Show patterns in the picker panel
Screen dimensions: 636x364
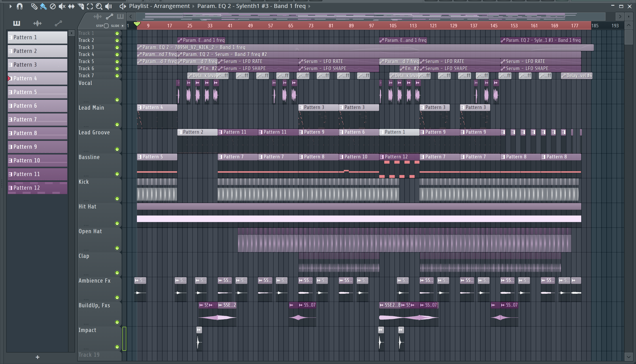point(17,23)
